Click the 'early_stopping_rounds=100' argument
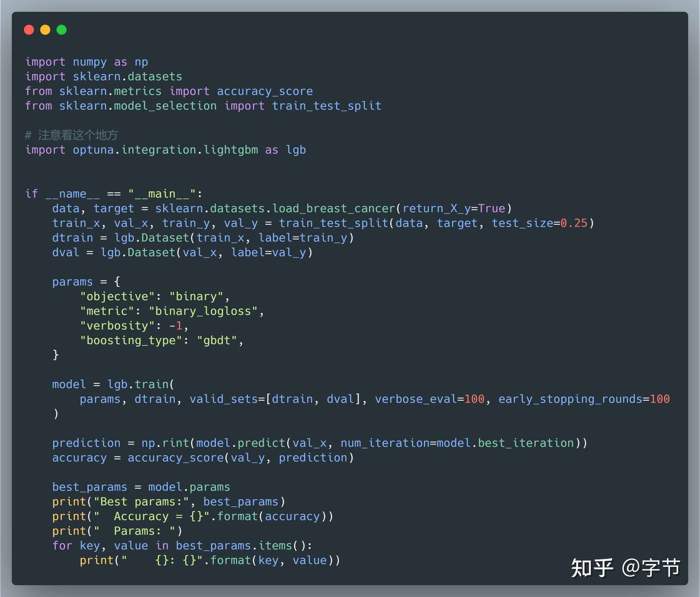 point(584,399)
